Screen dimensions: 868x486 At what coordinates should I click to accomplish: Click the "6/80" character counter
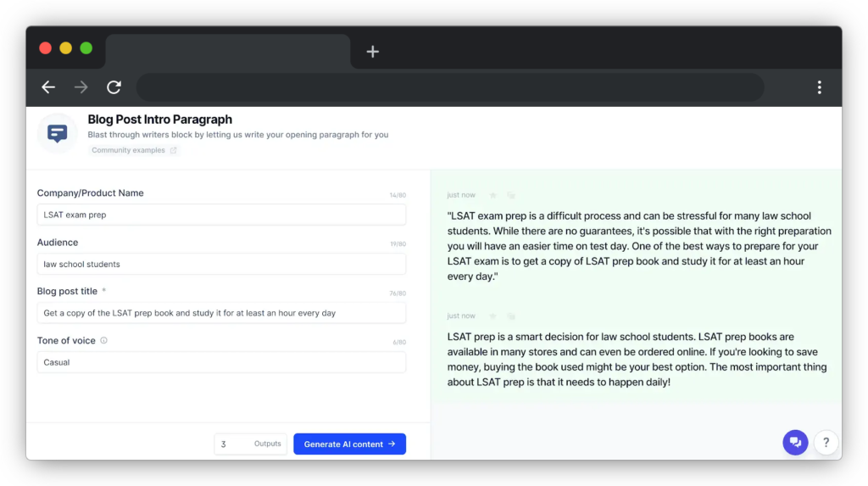coord(399,343)
